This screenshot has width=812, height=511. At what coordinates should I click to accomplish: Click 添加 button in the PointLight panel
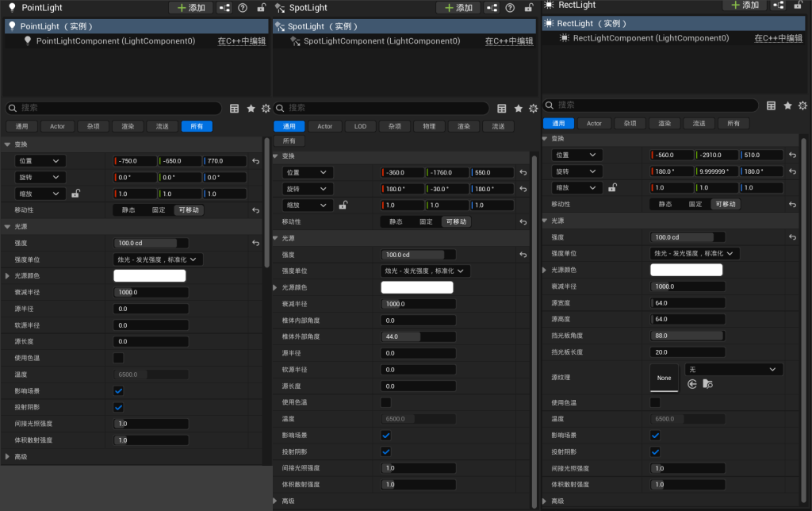pyautogui.click(x=190, y=7)
